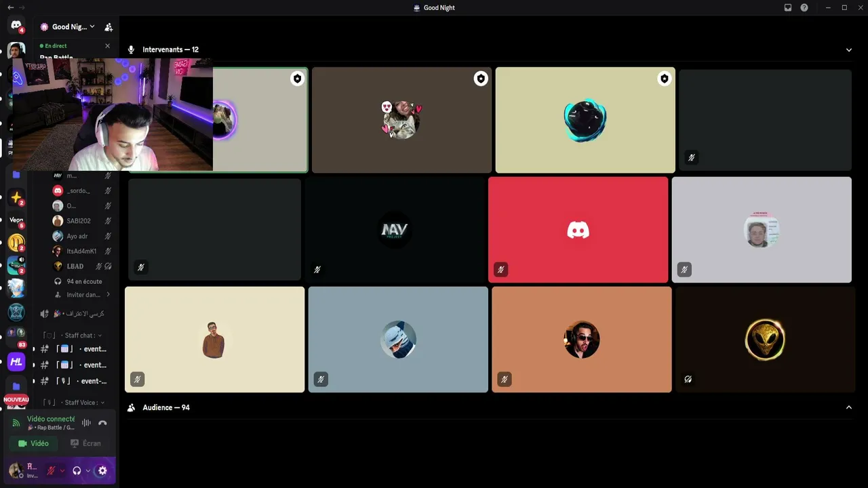Open the purple HL server icon
The width and height of the screenshot is (868, 488).
tap(16, 362)
